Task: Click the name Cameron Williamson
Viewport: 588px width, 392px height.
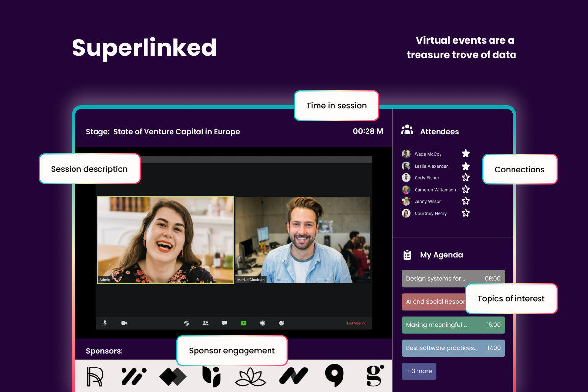Action: 435,190
